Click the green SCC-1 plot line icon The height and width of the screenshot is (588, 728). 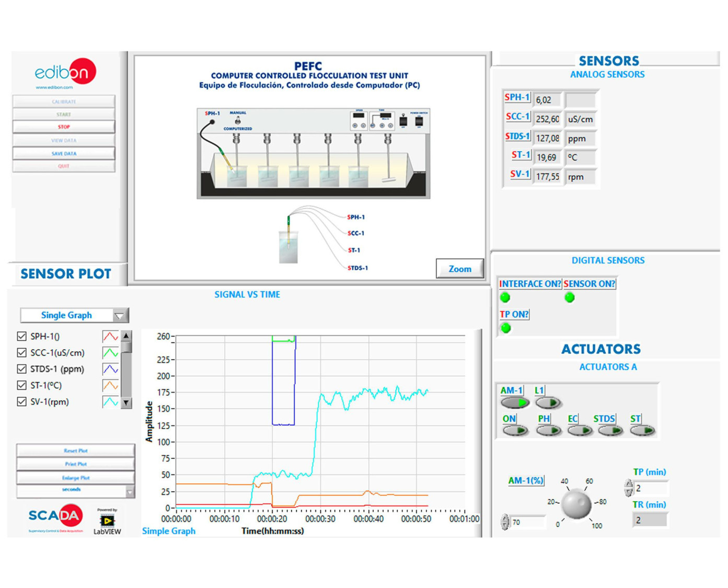pyautogui.click(x=110, y=353)
